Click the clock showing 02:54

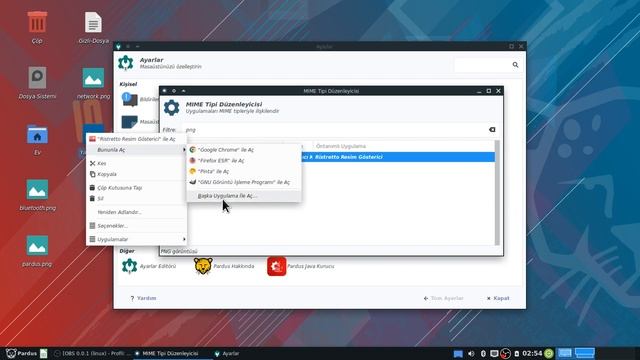[532, 353]
